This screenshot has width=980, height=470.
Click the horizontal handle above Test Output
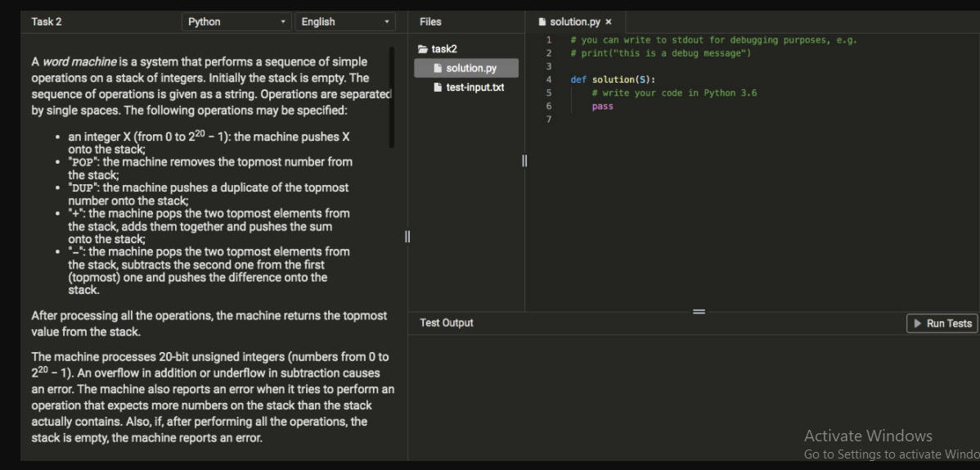click(x=699, y=311)
